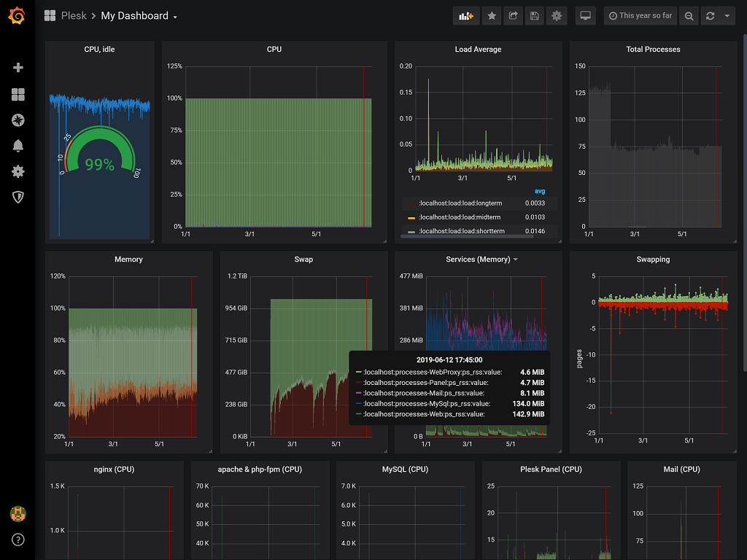Image resolution: width=747 pixels, height=560 pixels.
Task: Open Server Admin shield icon
Action: point(18,197)
